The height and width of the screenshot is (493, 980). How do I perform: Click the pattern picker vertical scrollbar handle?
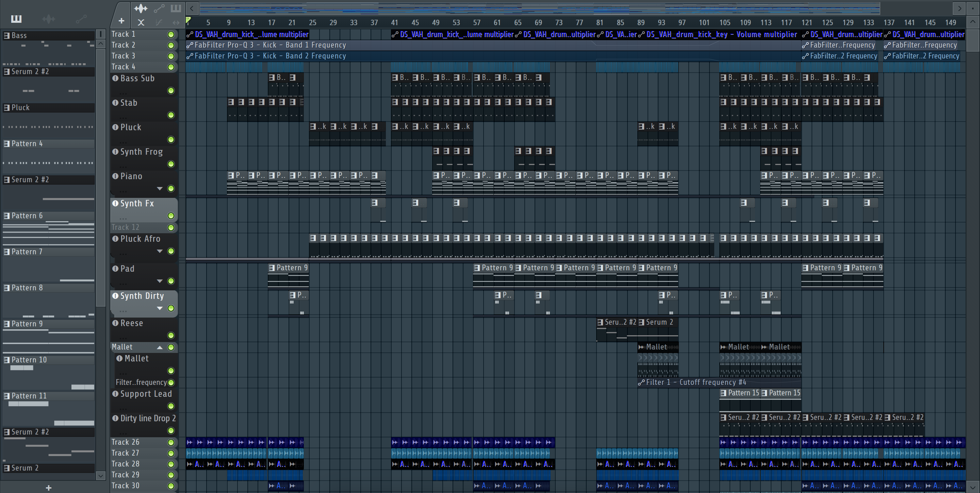[x=100, y=177]
